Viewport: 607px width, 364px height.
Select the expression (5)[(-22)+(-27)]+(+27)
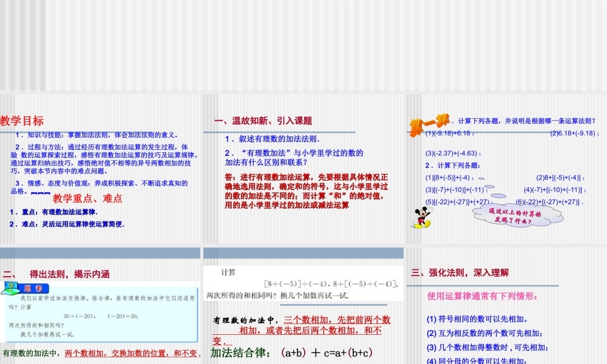click(x=459, y=201)
